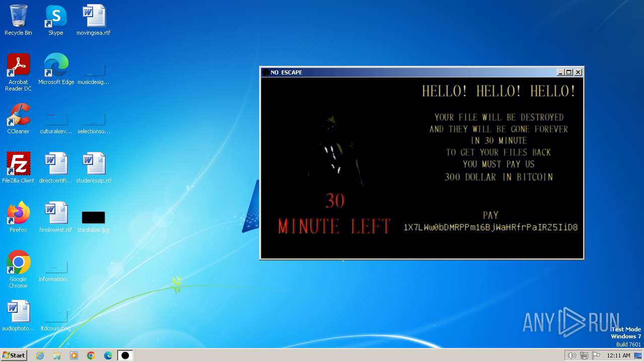
Task: Click Show desktop button at taskbar end
Action: pos(638,355)
